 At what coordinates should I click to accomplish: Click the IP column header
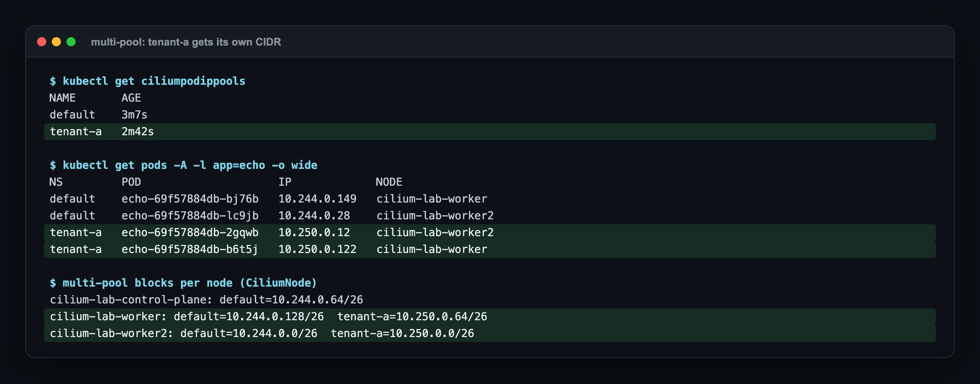click(x=285, y=182)
